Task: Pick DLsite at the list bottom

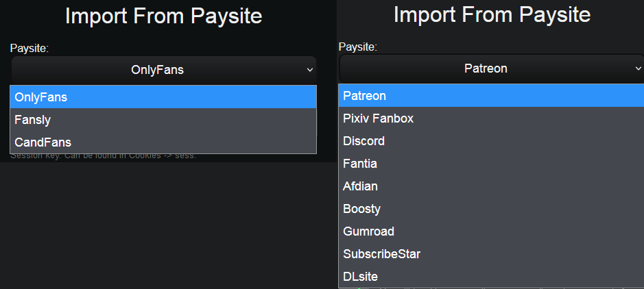Action: tap(491, 276)
